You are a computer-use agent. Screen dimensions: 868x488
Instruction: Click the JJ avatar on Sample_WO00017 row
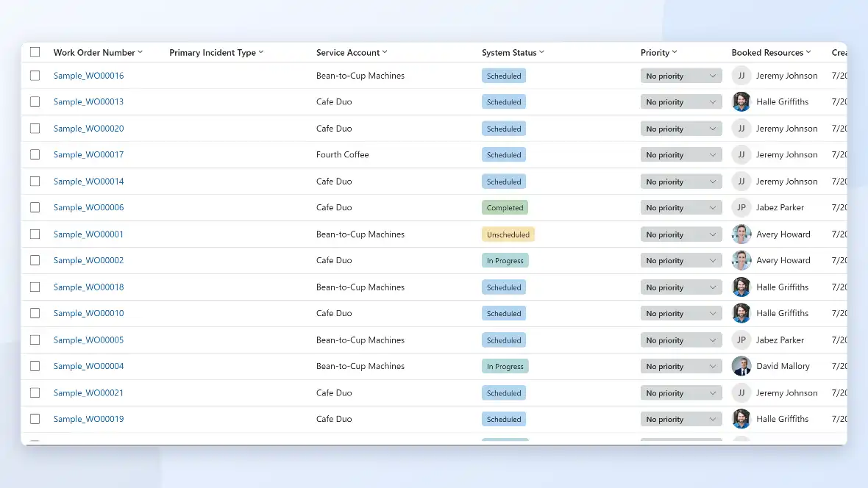741,154
